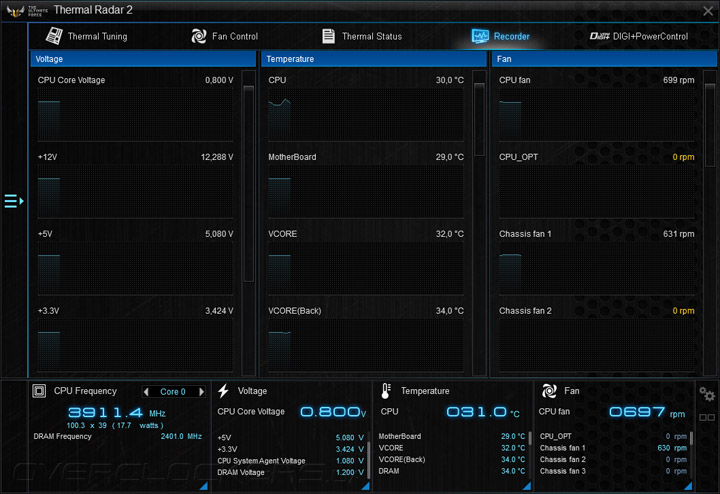Open the Thermal Status tab
The height and width of the screenshot is (494, 720).
[361, 36]
